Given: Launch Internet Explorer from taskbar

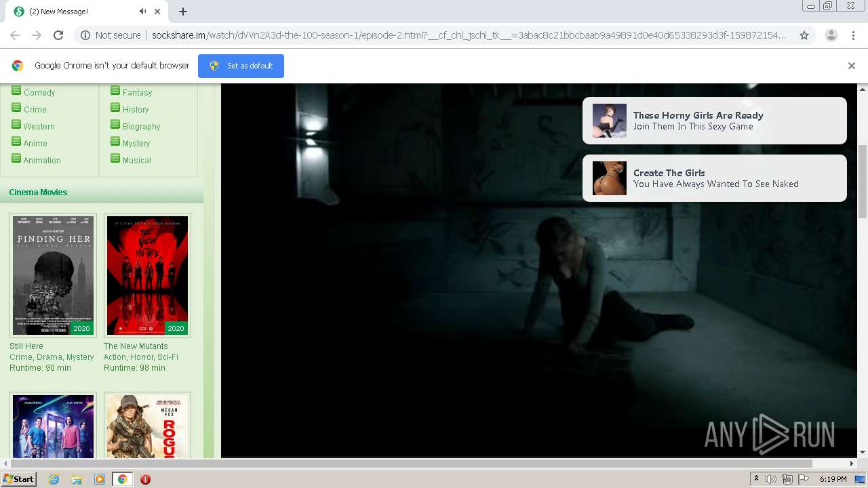Looking at the screenshot, I should (54, 479).
